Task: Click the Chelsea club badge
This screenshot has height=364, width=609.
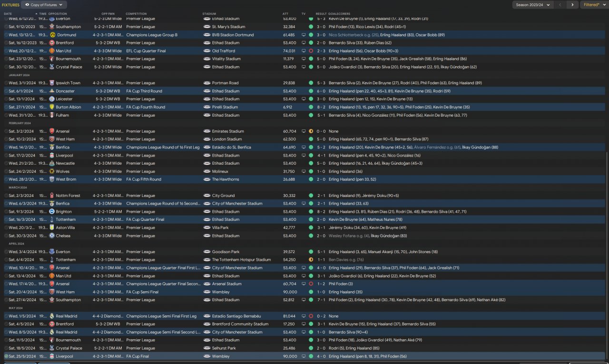Action: [52, 236]
